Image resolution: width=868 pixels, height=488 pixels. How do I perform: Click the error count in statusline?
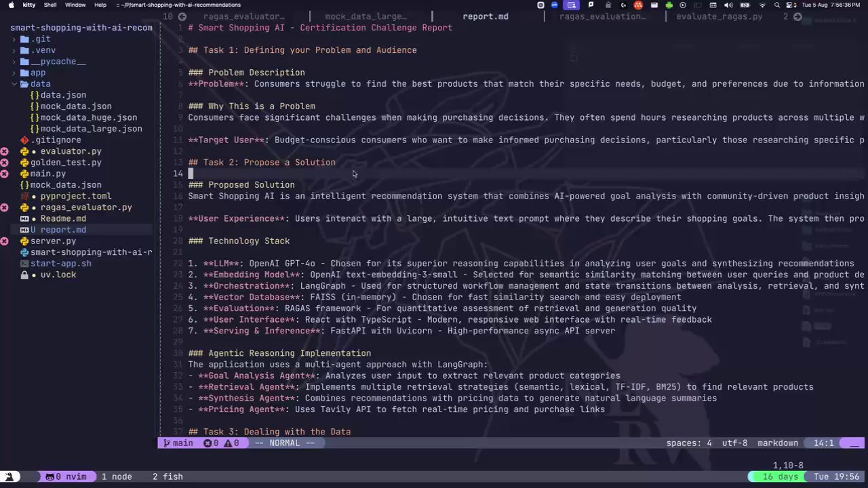click(212, 443)
